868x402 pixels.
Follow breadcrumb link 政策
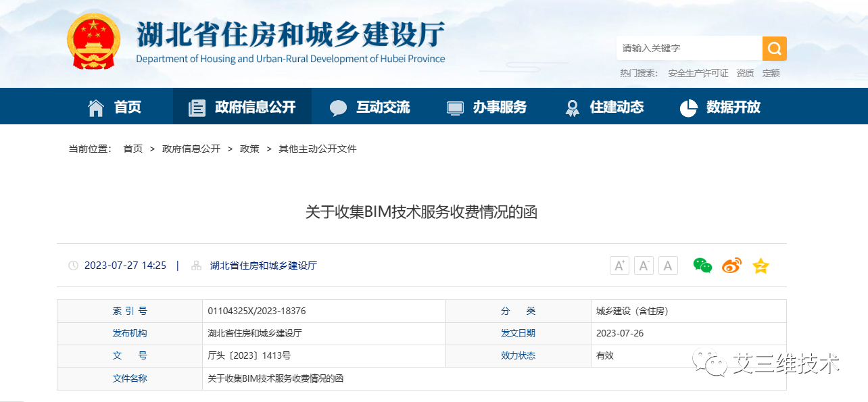point(249,149)
